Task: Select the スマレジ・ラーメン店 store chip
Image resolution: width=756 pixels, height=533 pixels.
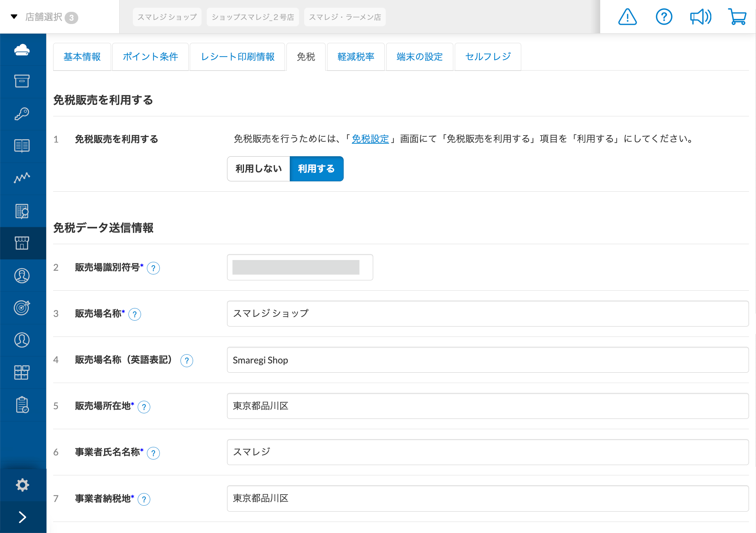Action: pyautogui.click(x=345, y=17)
